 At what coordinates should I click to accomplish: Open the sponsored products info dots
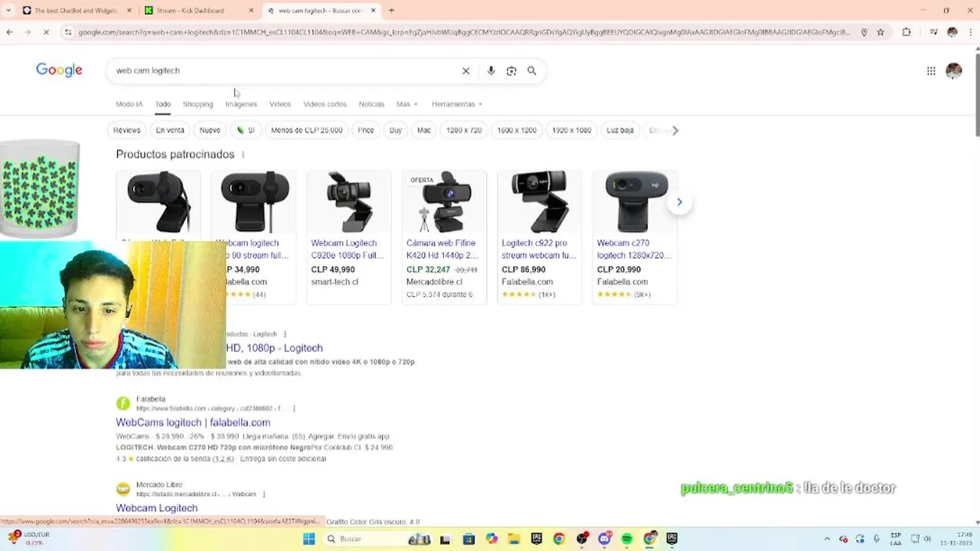point(243,155)
